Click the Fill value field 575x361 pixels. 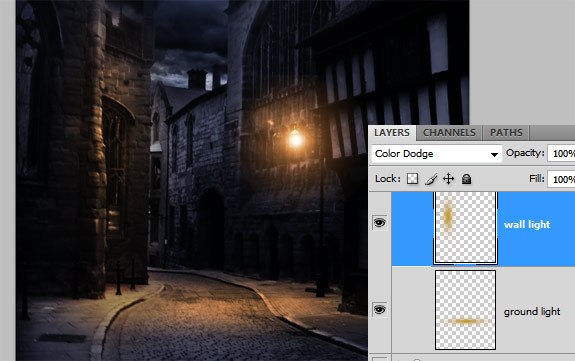pos(561,179)
